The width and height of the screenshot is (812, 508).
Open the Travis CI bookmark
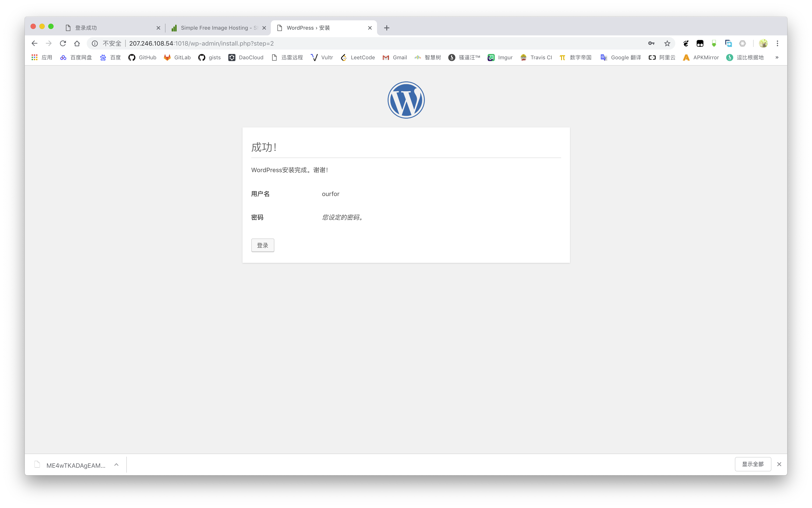[536, 58]
